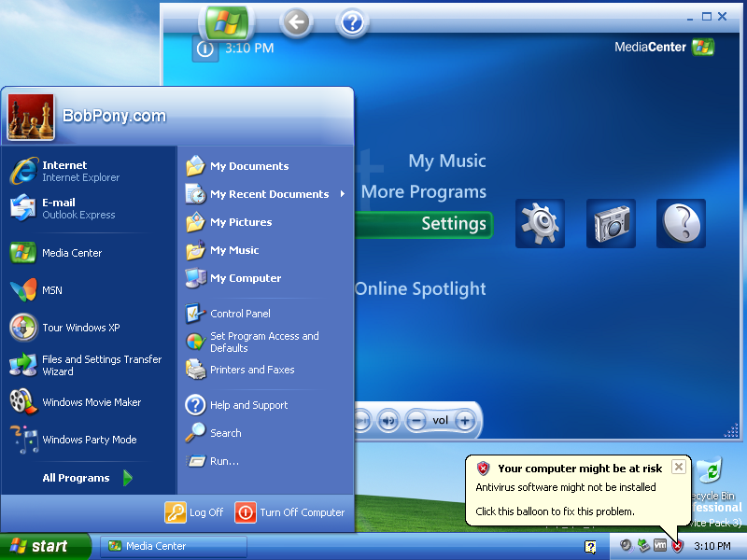The image size is (747, 560).
Task: Click the Turn Off Computer button
Action: pos(290,512)
